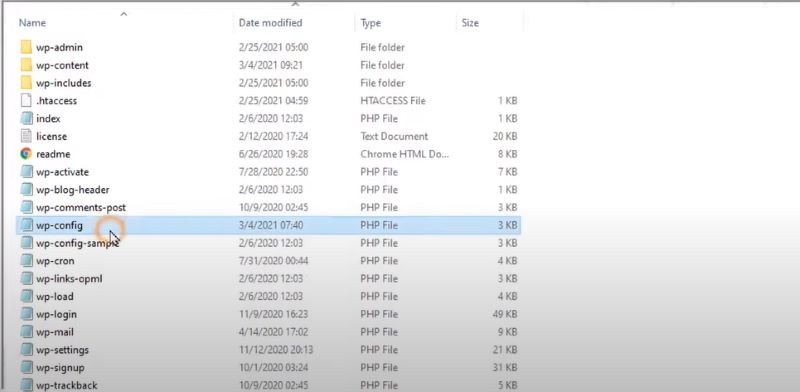This screenshot has width=800, height=392.
Task: Click the .htaccess file icon
Action: point(26,101)
